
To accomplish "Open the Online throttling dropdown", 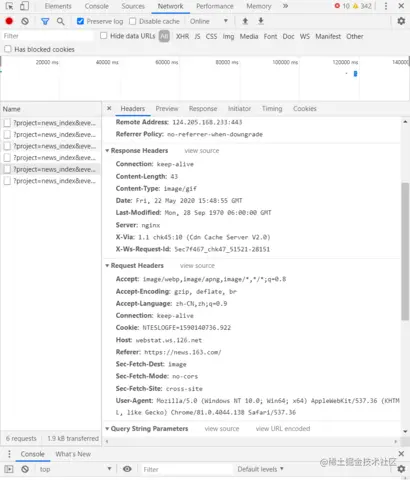I will click(x=209, y=21).
